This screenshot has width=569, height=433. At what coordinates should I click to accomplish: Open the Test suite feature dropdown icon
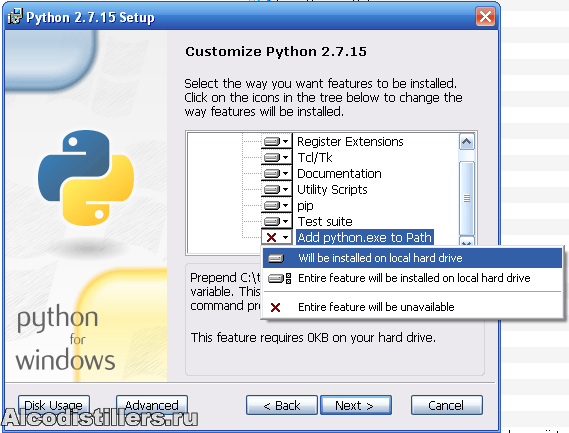(277, 221)
